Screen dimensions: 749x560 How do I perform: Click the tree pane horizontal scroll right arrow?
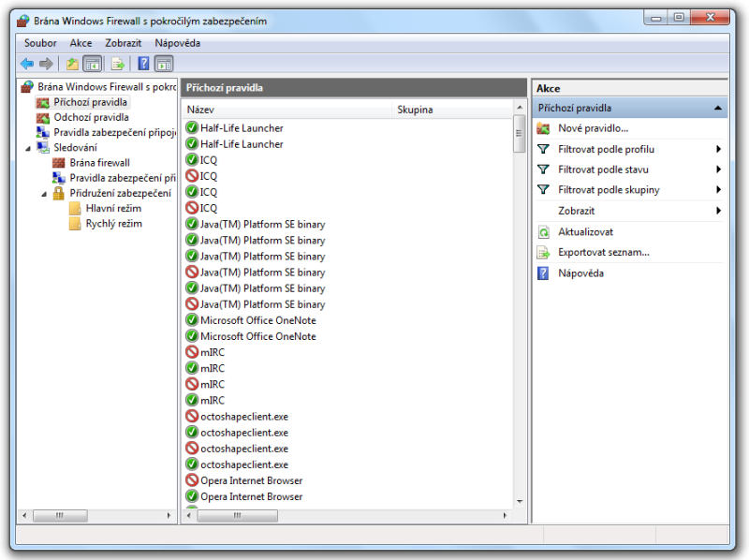169,516
